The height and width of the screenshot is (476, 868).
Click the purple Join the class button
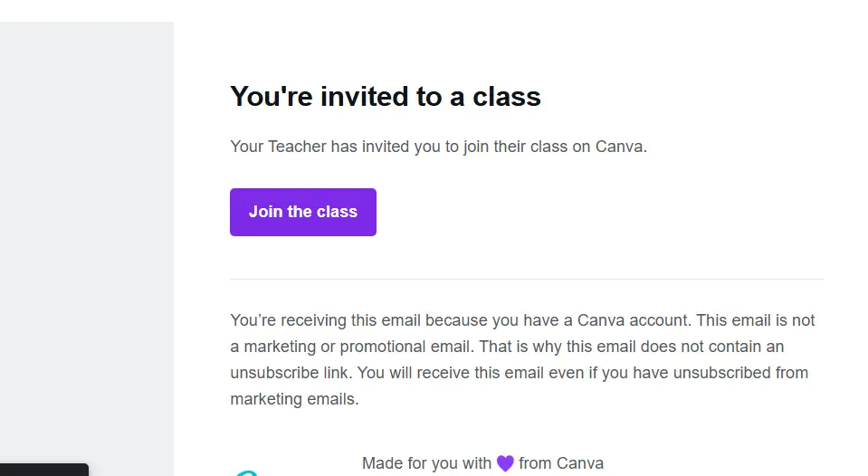[303, 212]
